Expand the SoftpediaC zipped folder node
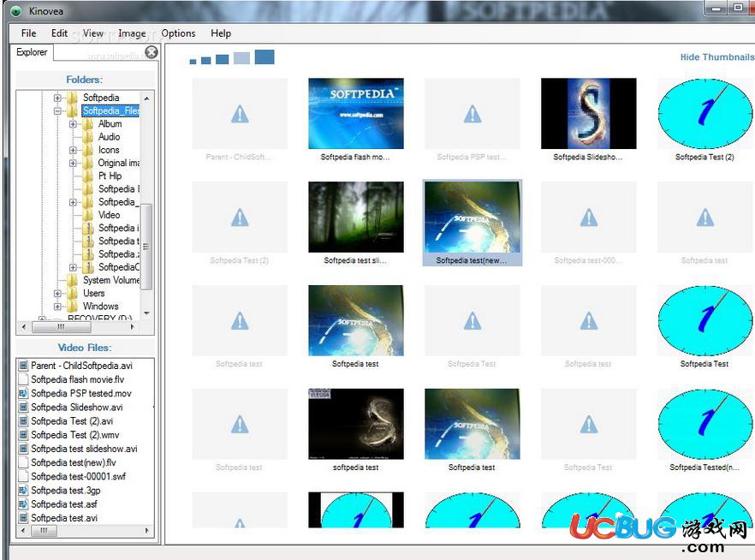 pos(73,267)
